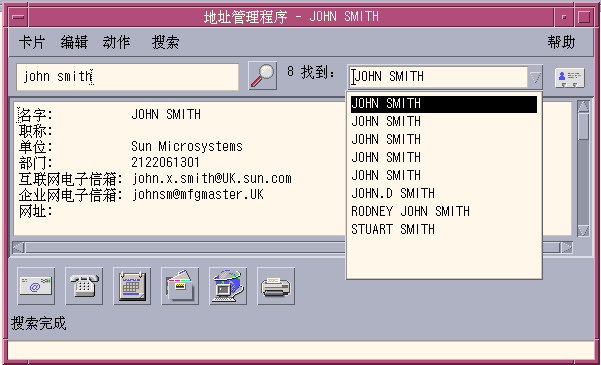Open the 搜索 menu
Image resolution: width=601 pixels, height=365 pixels.
click(165, 42)
